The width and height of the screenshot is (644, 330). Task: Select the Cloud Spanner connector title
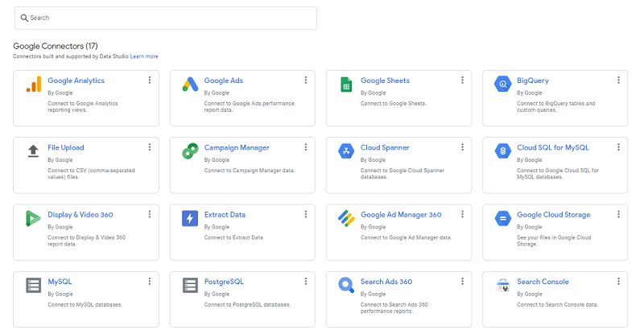[385, 148]
